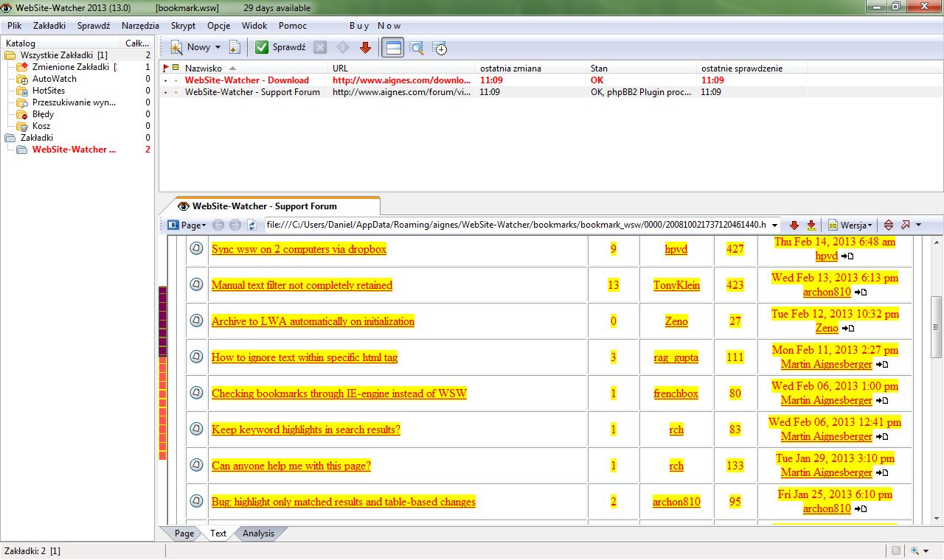Sort by the Nazwisko column header
Screen dimensions: 944x560
tap(255, 68)
